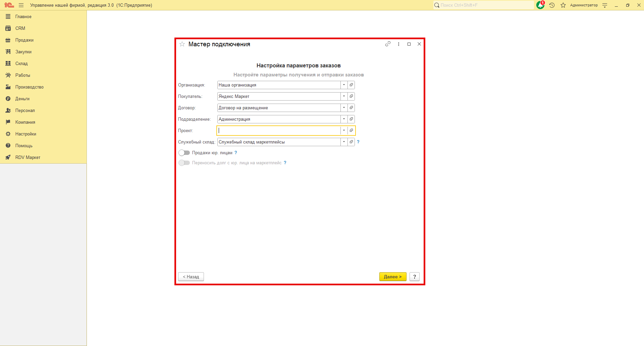
Task: Open the Производство section
Action: 43,87
